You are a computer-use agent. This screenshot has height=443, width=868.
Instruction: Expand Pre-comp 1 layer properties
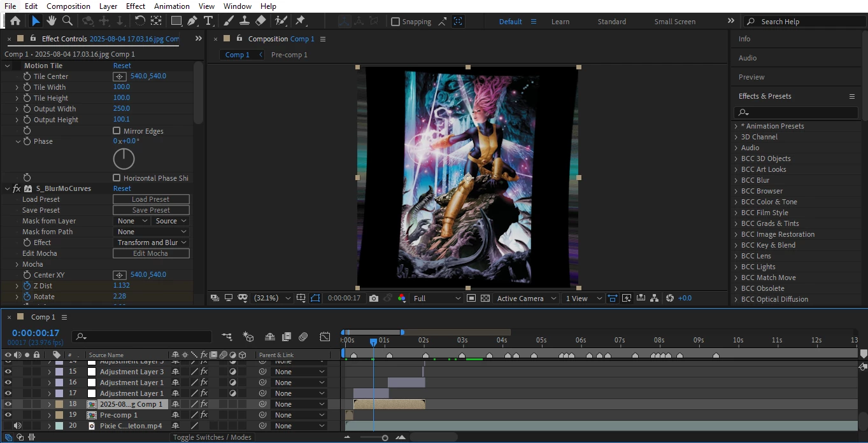[x=49, y=415]
